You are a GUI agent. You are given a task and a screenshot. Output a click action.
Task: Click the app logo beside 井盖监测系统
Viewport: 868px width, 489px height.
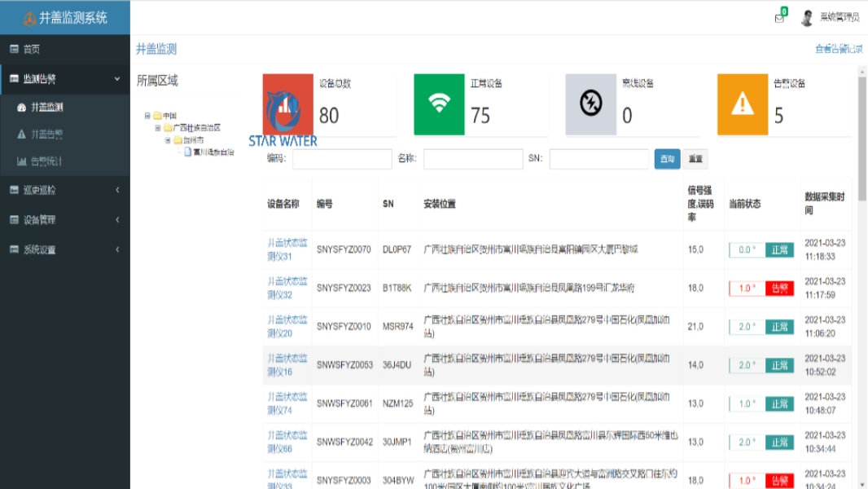tap(29, 18)
